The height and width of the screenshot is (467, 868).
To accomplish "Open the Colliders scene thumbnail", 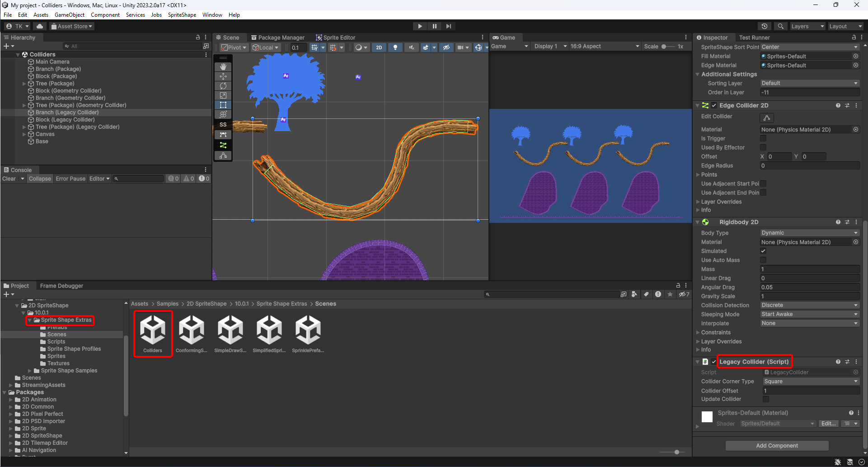I will pos(153,334).
